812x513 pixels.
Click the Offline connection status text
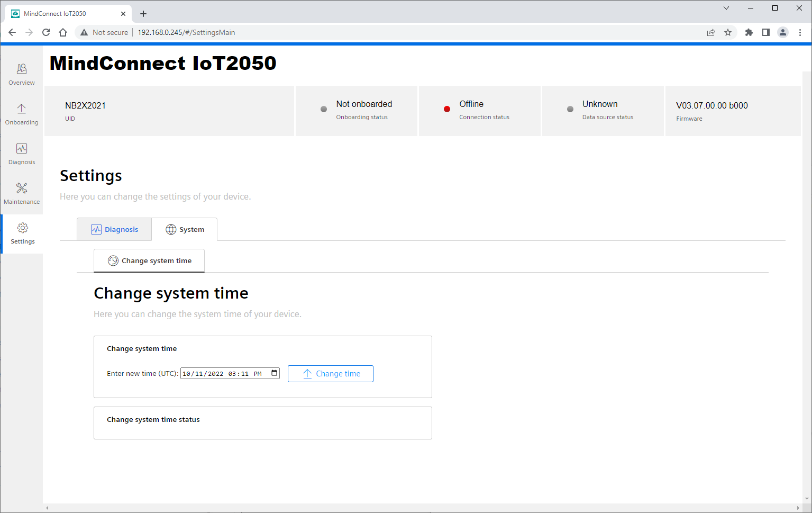point(471,104)
